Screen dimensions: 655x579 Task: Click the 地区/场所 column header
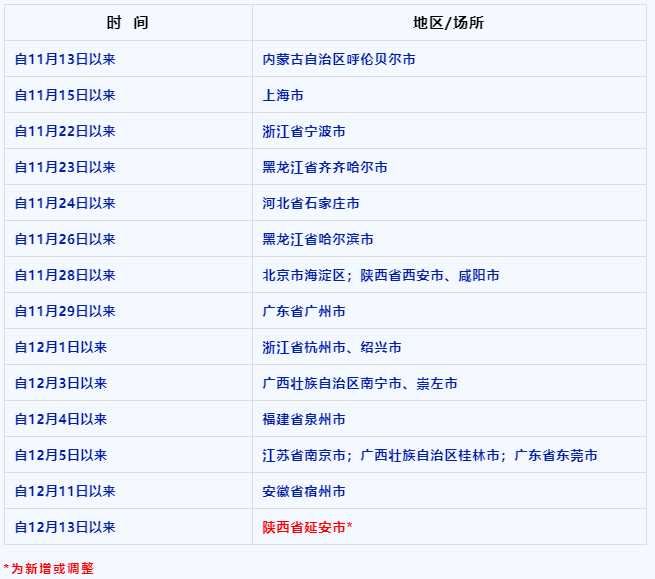click(449, 23)
